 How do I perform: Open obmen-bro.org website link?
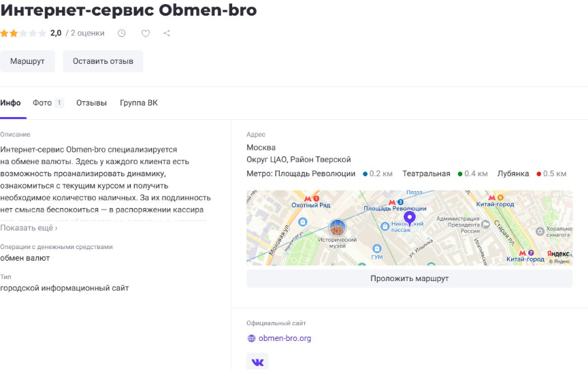pos(284,338)
